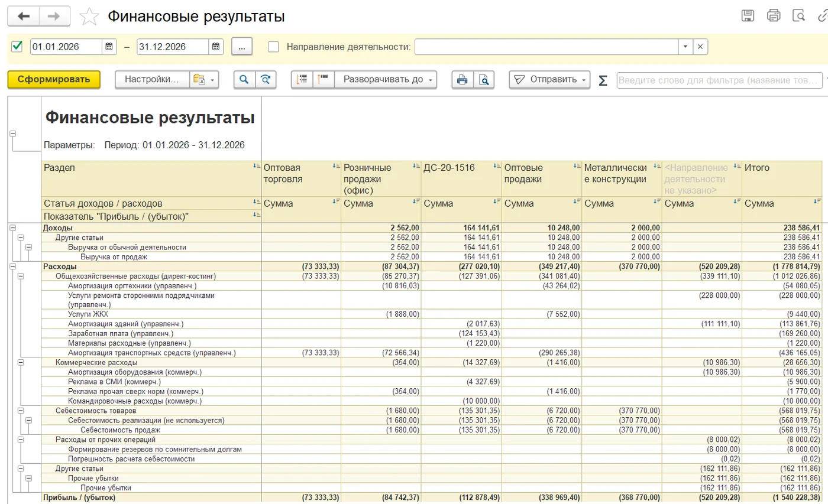Image resolution: width=828 pixels, height=504 pixels.
Task: Open the Отправить dropdown menu
Action: (x=549, y=80)
